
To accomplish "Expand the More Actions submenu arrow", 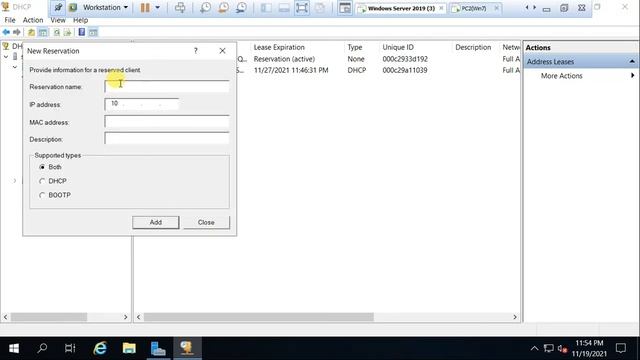I will tap(632, 76).
